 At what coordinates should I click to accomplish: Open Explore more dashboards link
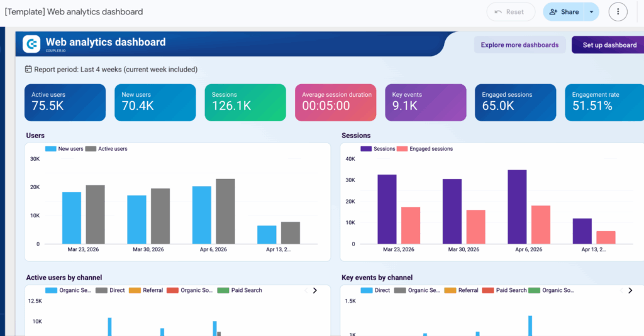pos(519,45)
